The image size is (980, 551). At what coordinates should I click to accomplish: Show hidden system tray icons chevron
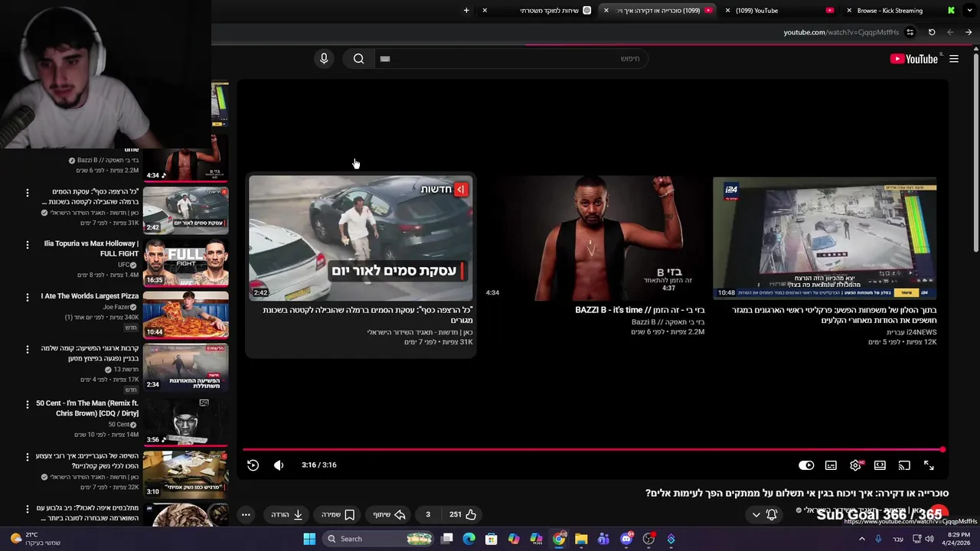tap(862, 539)
